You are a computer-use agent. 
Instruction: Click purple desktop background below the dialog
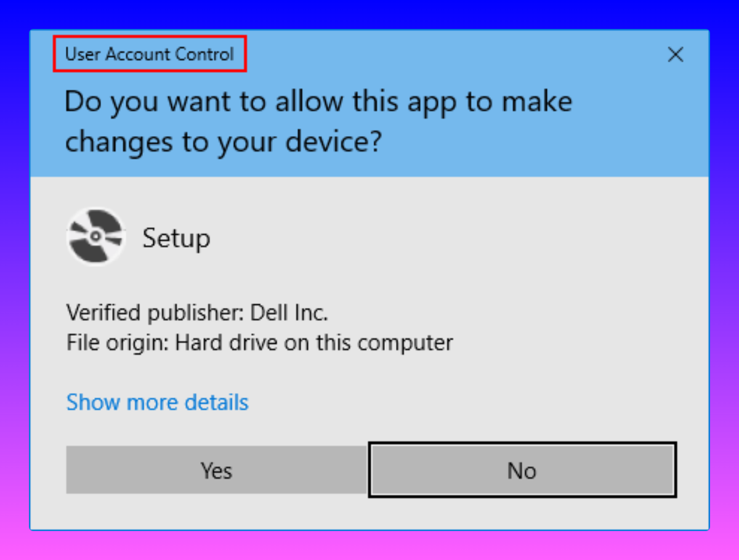369,546
